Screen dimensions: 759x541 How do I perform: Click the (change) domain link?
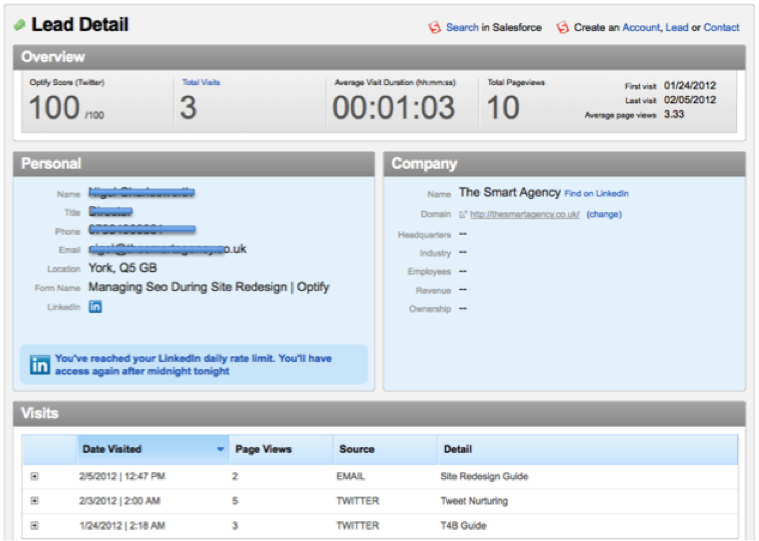coord(604,214)
